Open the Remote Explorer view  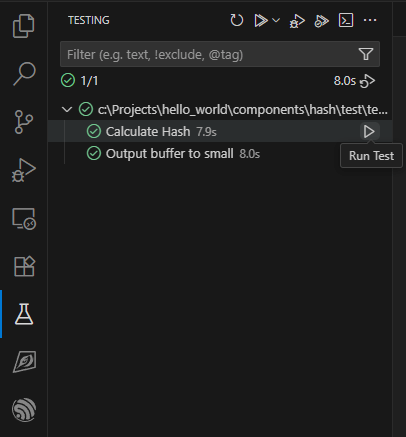pos(24,219)
